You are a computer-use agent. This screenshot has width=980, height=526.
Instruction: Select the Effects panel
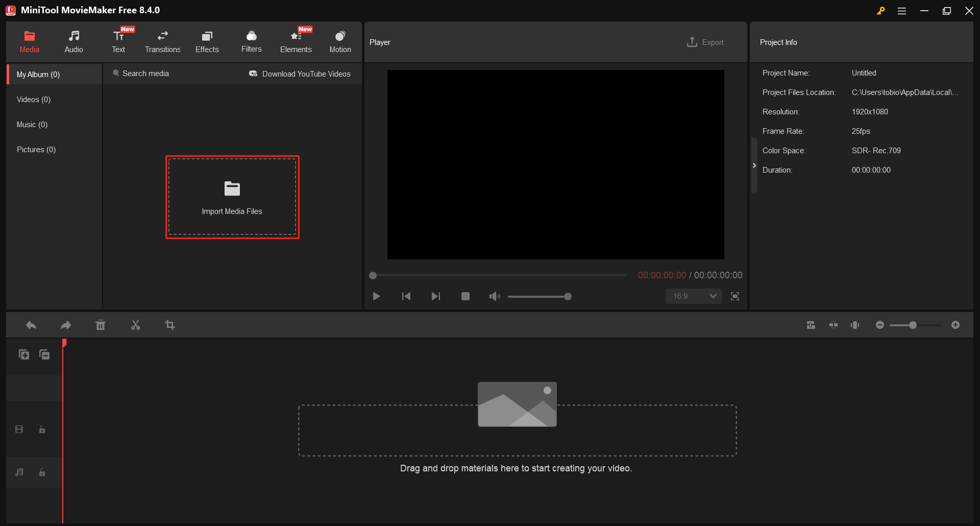pyautogui.click(x=207, y=41)
